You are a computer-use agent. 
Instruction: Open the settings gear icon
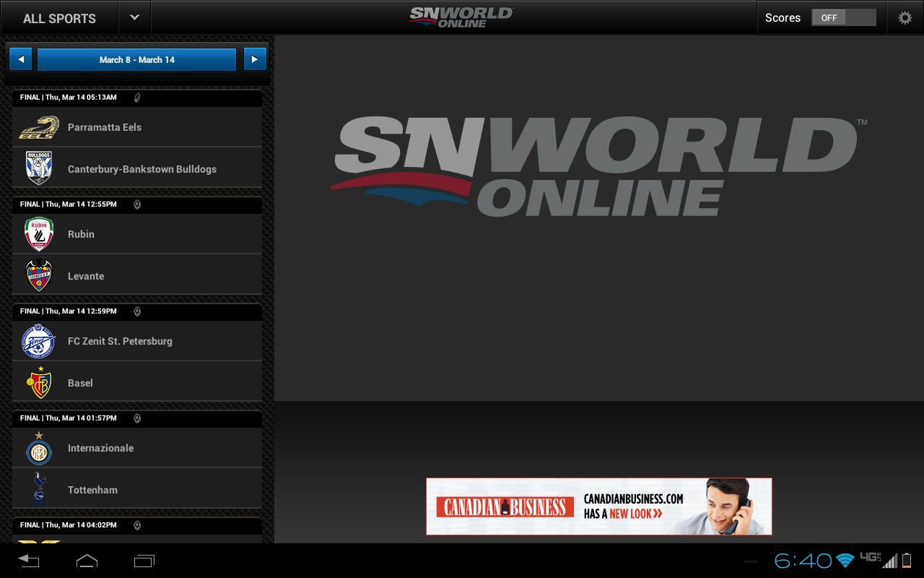point(905,17)
